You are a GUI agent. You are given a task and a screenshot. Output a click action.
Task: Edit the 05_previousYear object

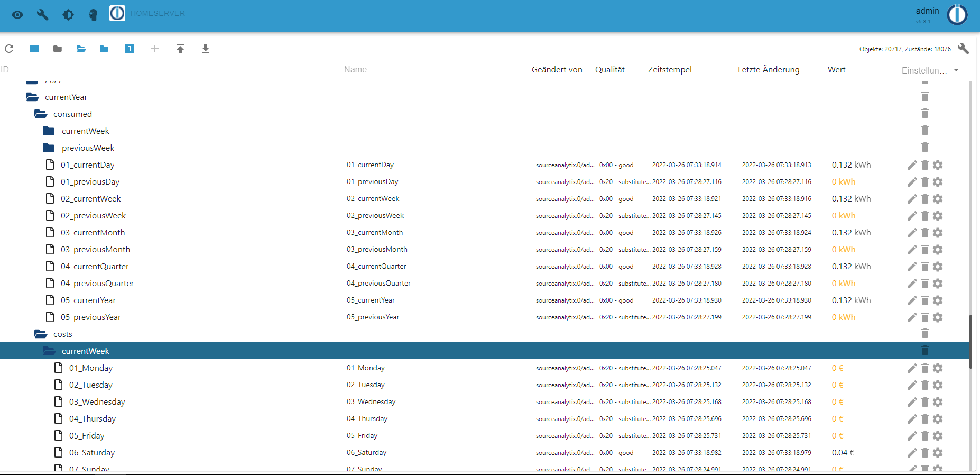click(x=912, y=317)
